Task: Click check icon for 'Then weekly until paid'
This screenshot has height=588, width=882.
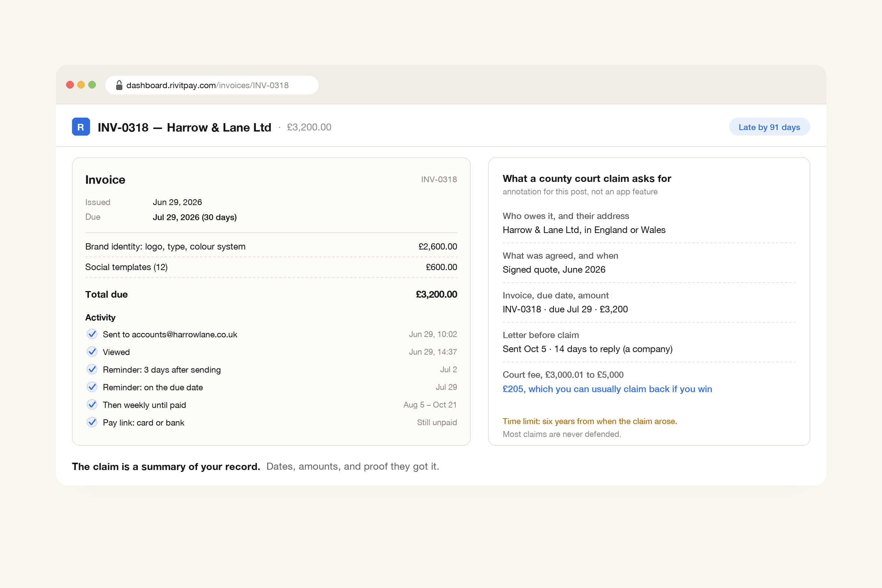Action: pos(92,404)
